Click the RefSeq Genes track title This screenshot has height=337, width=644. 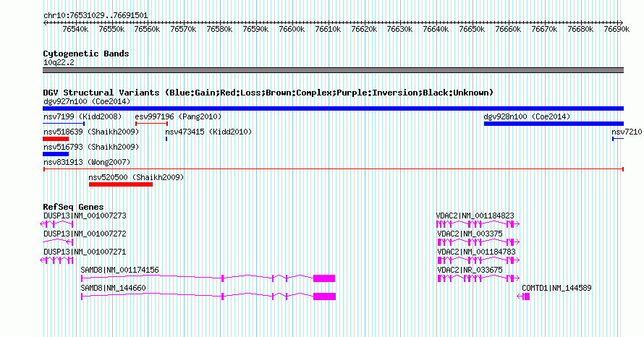click(73, 207)
